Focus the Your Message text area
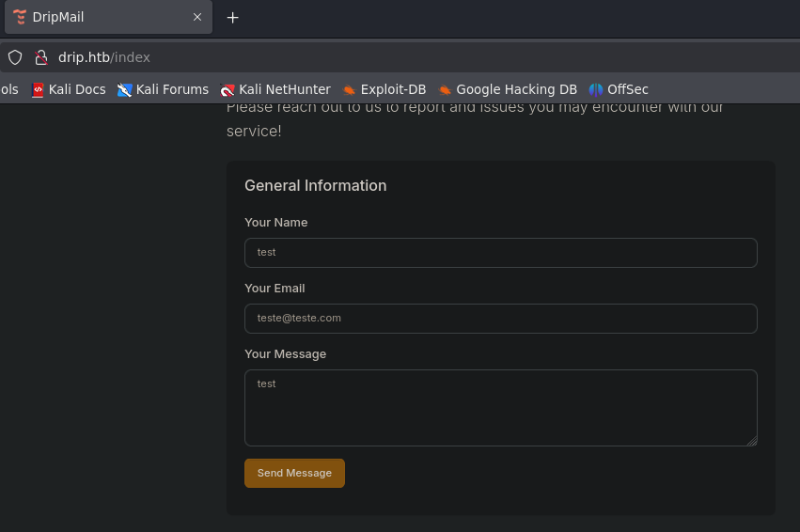Image resolution: width=800 pixels, height=532 pixels. [x=500, y=407]
